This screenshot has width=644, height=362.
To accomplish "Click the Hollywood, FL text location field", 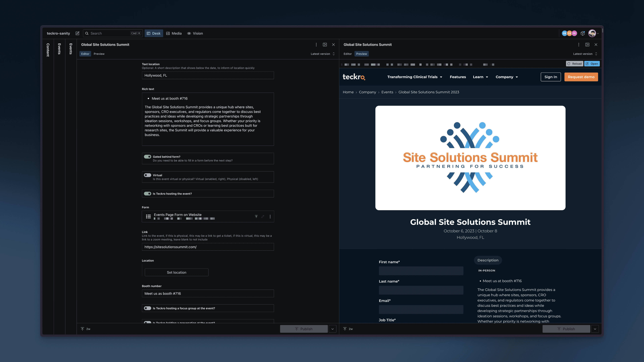I will pyautogui.click(x=208, y=75).
